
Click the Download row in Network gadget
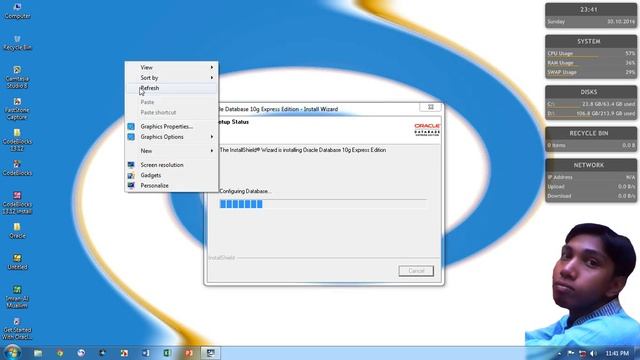[590, 196]
